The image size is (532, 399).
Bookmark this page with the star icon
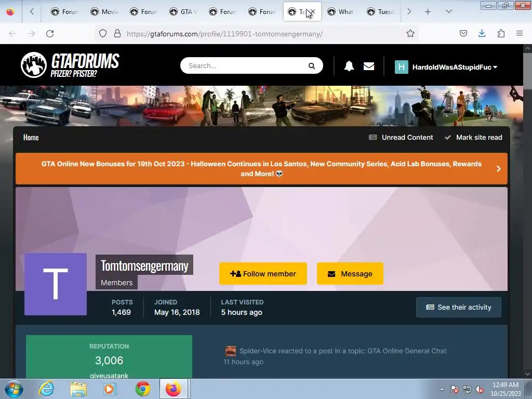pyautogui.click(x=410, y=33)
